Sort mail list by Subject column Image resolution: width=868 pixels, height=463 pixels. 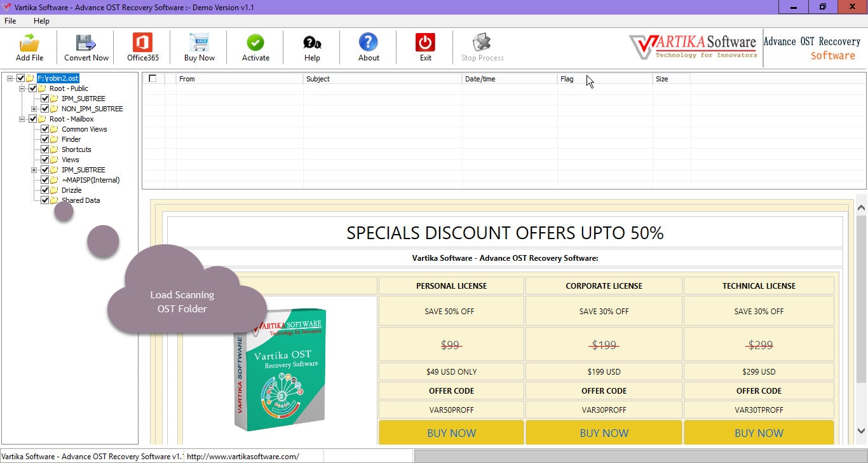pos(383,79)
